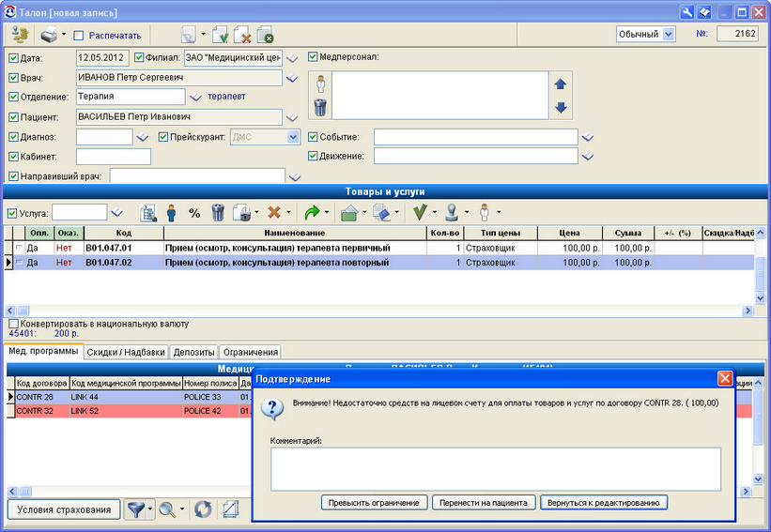Click the Кабинет input field
Screen dimensions: 771x532
pyautogui.click(x=114, y=157)
